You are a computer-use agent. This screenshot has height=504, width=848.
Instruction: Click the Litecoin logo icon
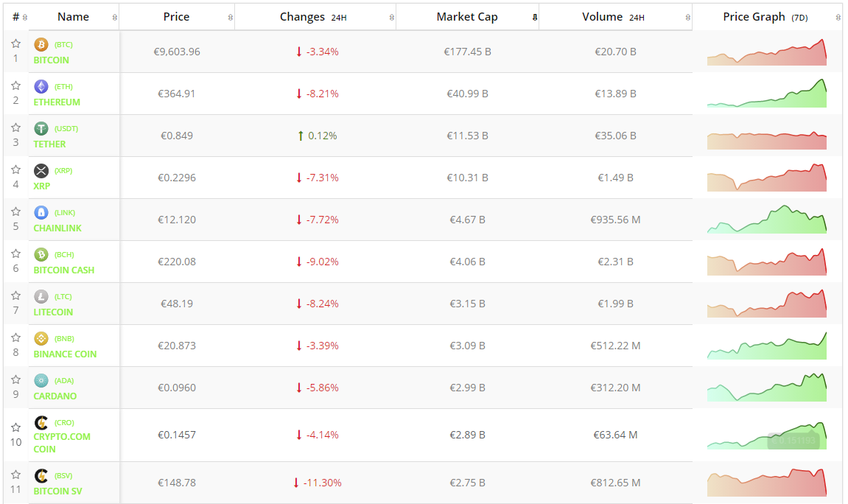coord(41,296)
